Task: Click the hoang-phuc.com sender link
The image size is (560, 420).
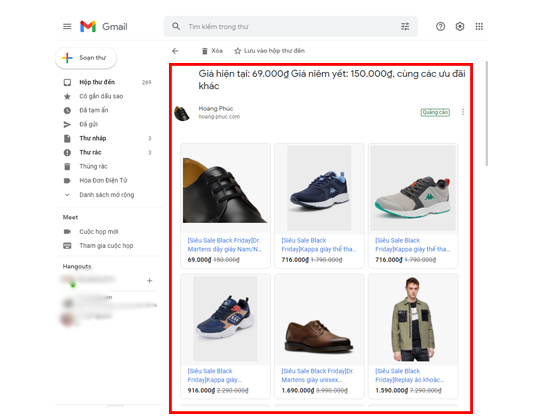Action: (219, 117)
